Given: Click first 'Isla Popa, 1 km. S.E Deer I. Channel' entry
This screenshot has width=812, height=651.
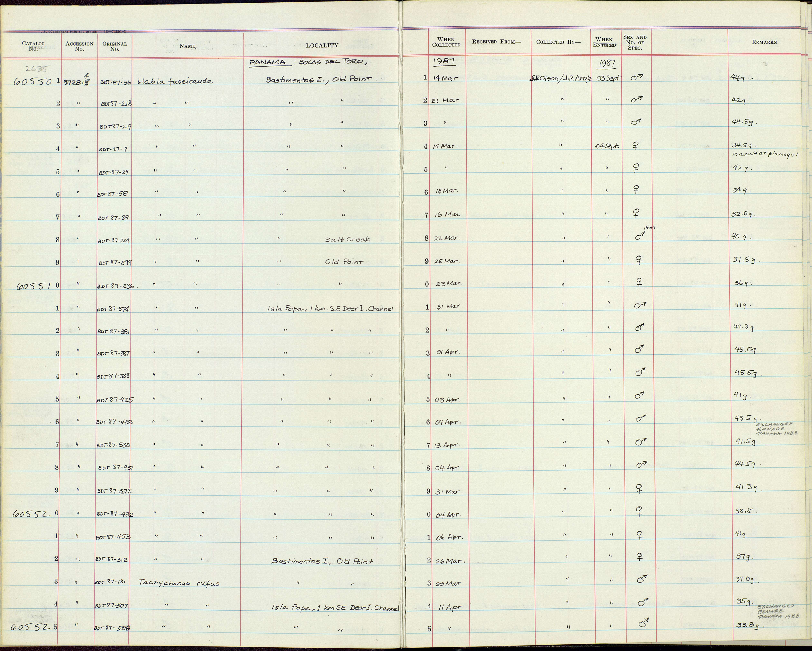Looking at the screenshot, I should coord(330,309).
